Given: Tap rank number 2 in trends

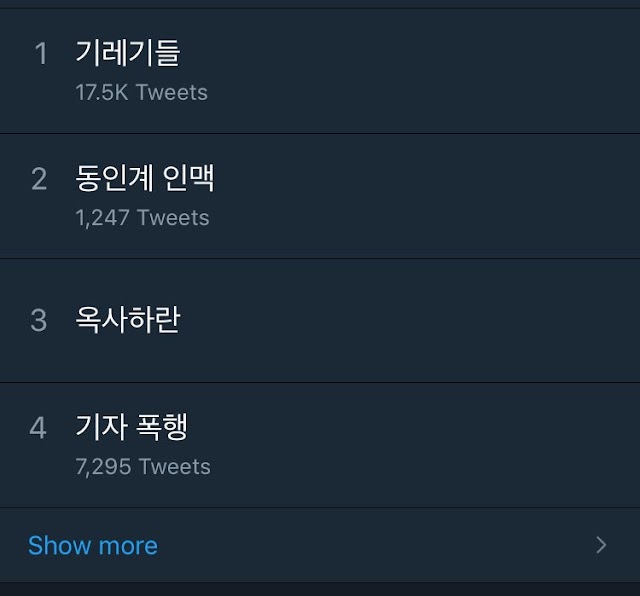Looking at the screenshot, I should coord(39,179).
